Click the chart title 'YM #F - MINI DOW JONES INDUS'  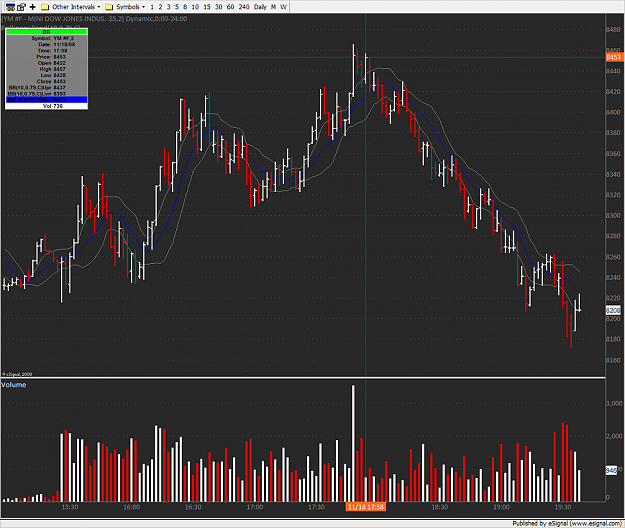(55, 19)
